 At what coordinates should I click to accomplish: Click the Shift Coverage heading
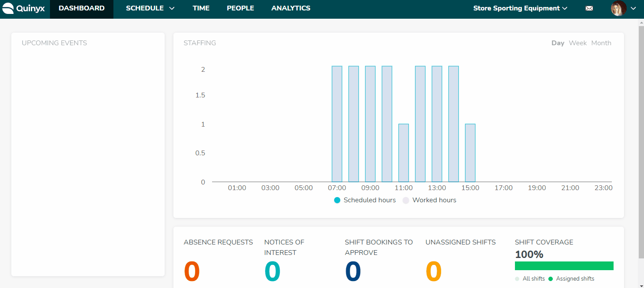pyautogui.click(x=544, y=242)
